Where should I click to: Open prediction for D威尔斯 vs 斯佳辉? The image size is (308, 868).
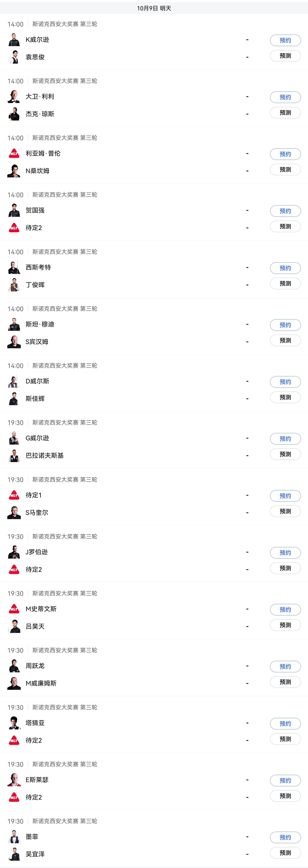(x=285, y=398)
